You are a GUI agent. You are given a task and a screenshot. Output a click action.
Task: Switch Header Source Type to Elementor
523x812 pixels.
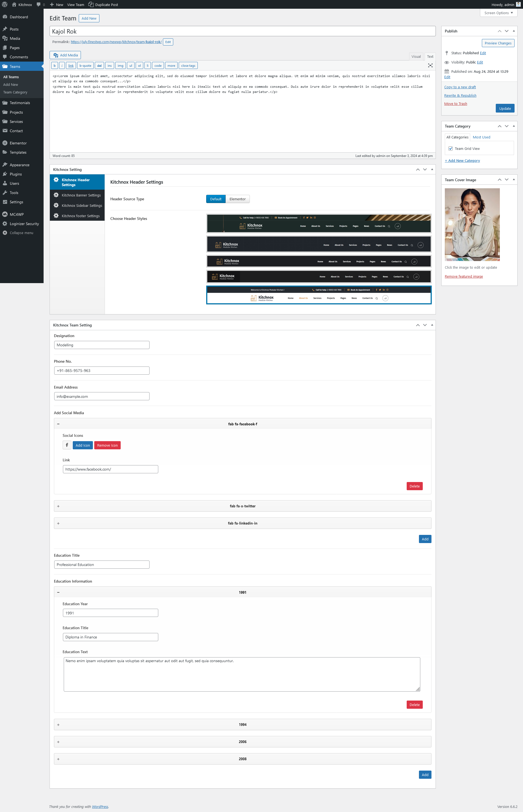237,199
